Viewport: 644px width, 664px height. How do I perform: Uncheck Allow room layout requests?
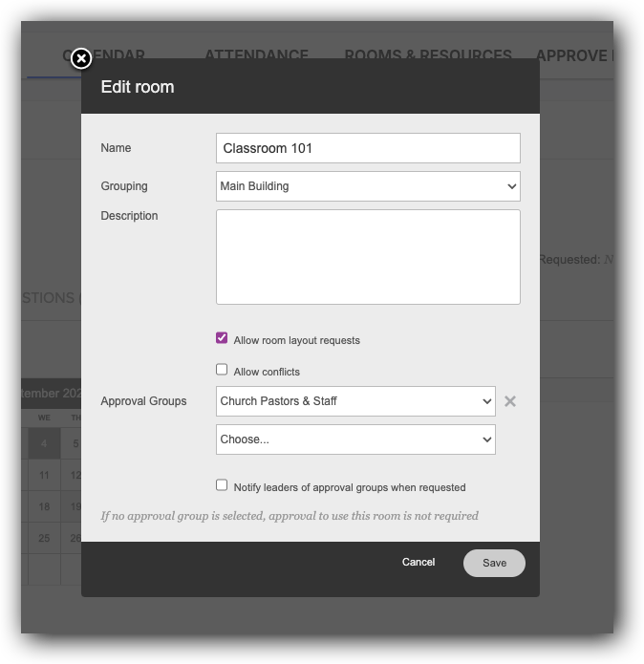click(x=222, y=338)
